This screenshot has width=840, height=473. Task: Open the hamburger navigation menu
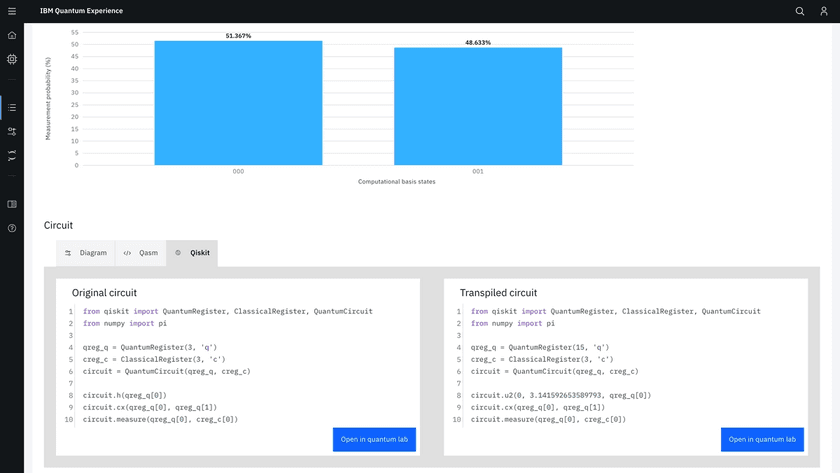pos(12,11)
